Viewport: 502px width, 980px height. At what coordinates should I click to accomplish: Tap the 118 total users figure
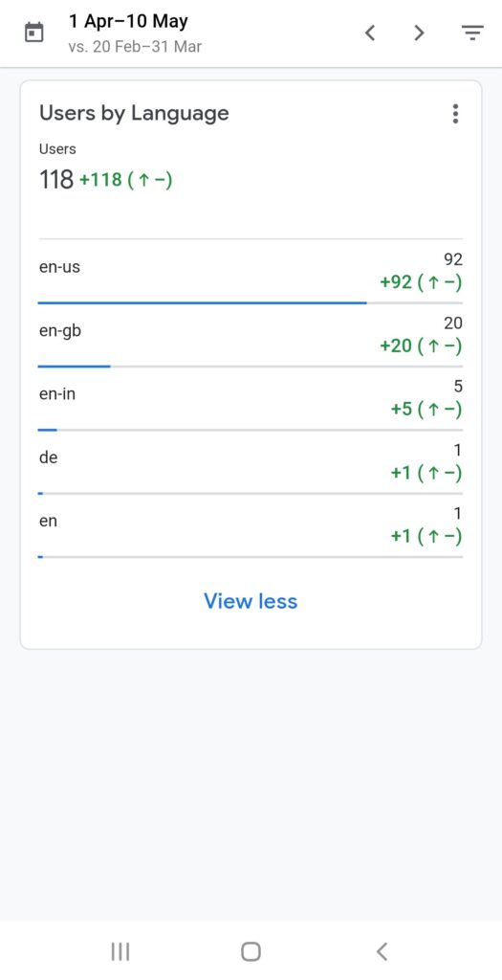click(x=56, y=180)
